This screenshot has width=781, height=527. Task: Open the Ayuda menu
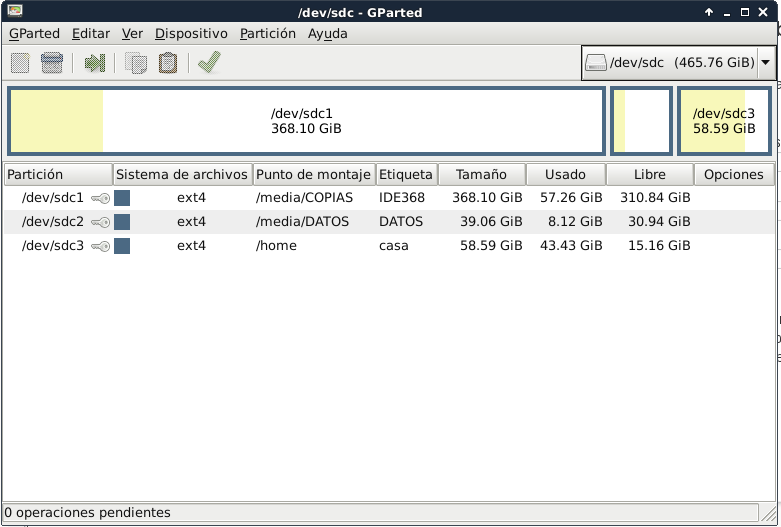click(x=327, y=33)
